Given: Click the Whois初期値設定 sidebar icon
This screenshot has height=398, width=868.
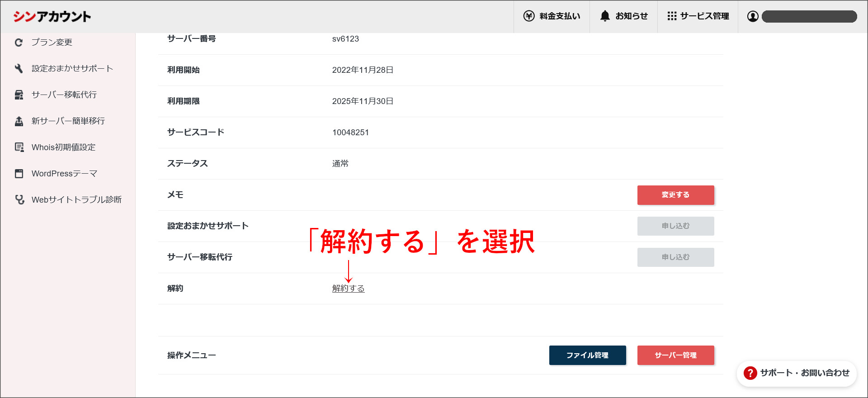Looking at the screenshot, I should pos(19,147).
